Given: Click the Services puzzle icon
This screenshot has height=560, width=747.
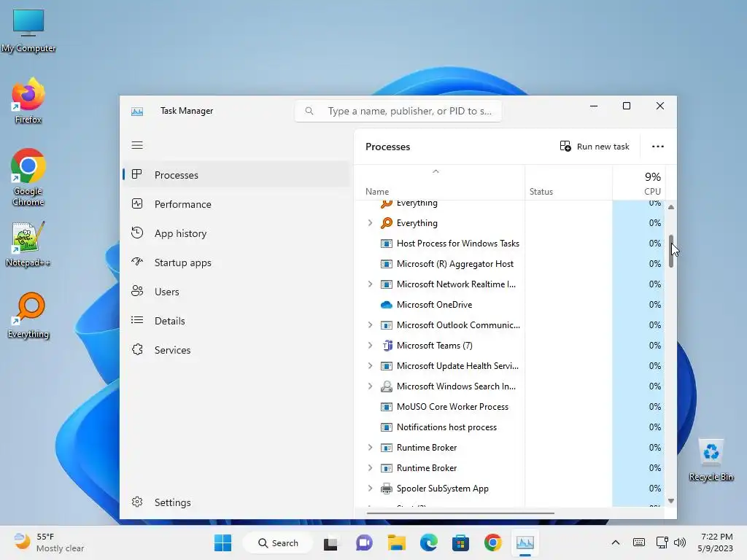Looking at the screenshot, I should tap(137, 349).
